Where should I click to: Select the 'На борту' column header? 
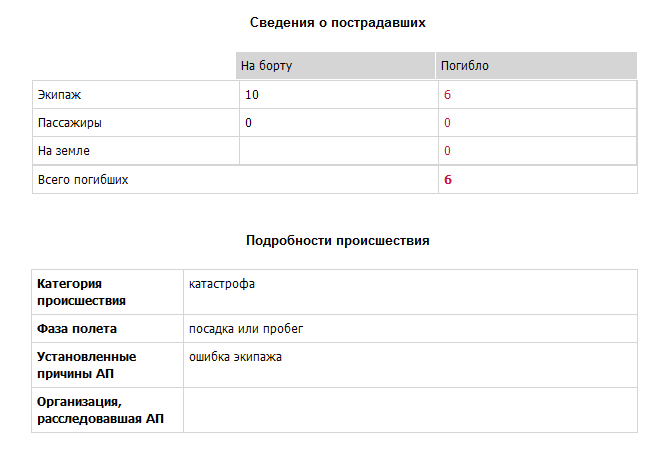(x=335, y=66)
